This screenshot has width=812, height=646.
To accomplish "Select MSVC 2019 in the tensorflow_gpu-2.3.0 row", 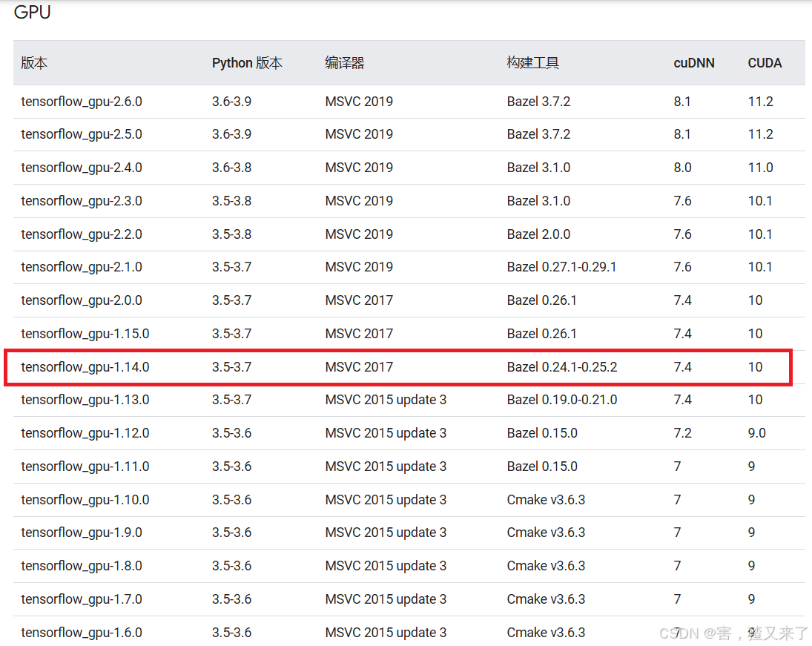I will pos(359,201).
